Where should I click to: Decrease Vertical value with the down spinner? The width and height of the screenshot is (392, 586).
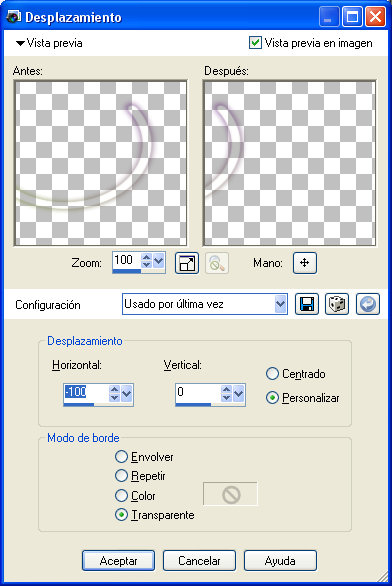(x=226, y=398)
